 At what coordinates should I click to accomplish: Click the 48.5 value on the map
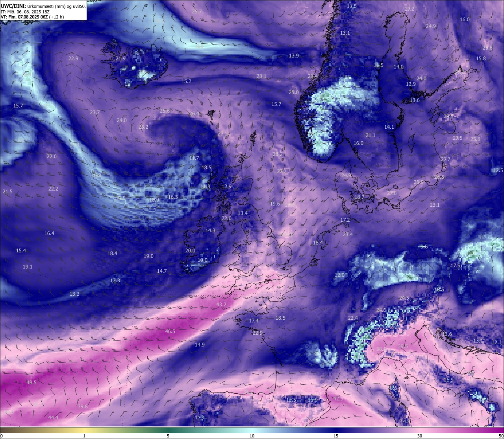31,382
